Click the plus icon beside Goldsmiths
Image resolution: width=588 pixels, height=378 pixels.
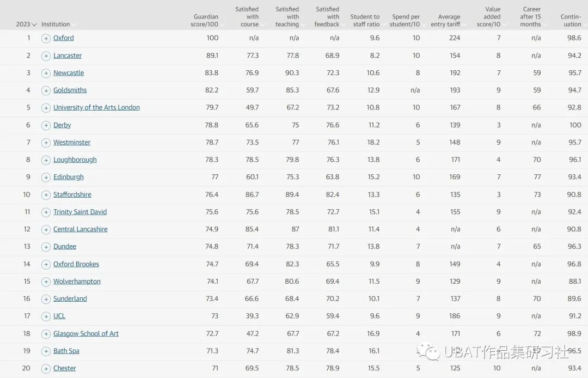click(x=46, y=90)
